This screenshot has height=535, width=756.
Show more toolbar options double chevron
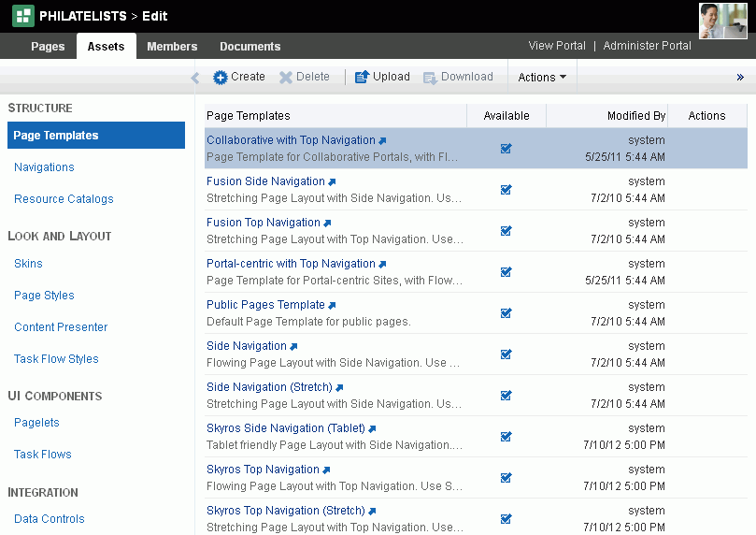click(740, 78)
